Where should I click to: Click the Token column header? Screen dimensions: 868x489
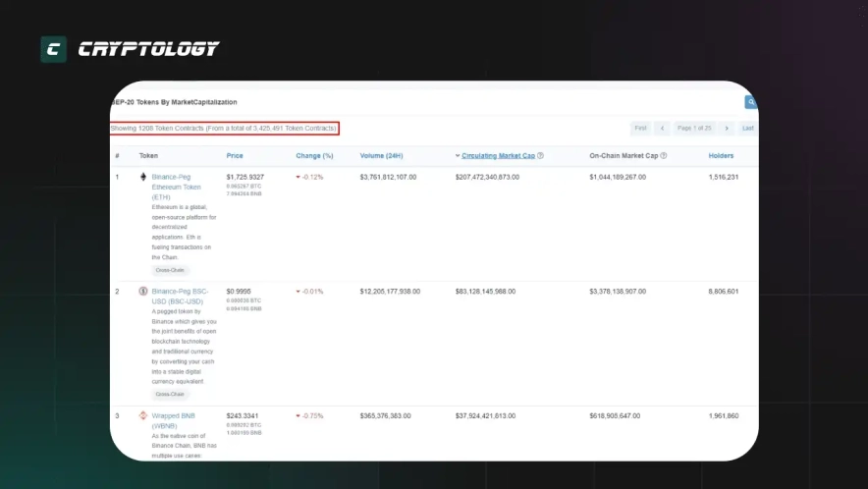[148, 155]
